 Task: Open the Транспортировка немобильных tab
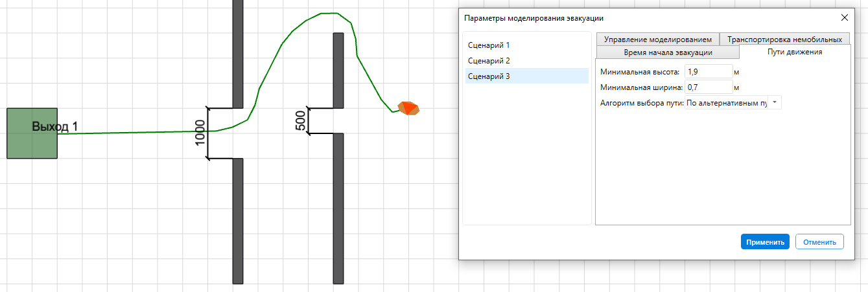click(784, 39)
